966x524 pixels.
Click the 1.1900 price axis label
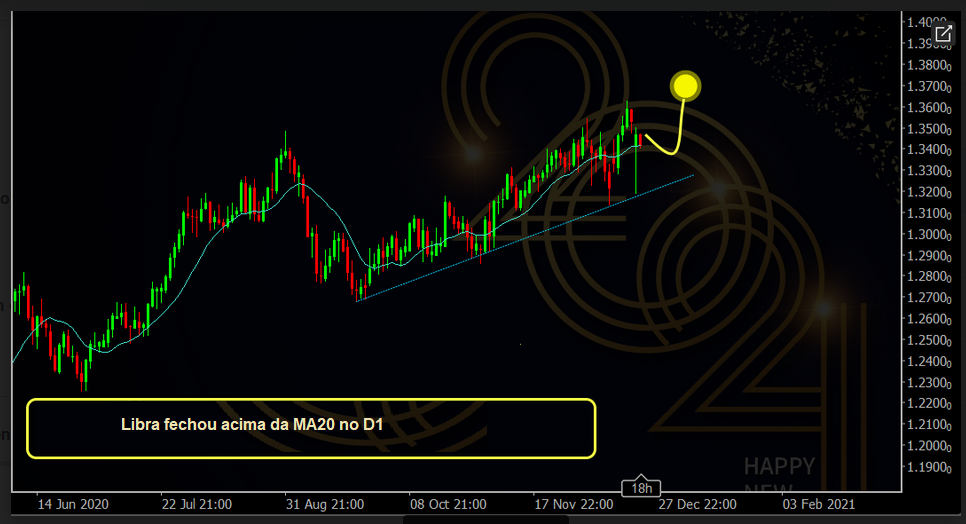coord(928,468)
